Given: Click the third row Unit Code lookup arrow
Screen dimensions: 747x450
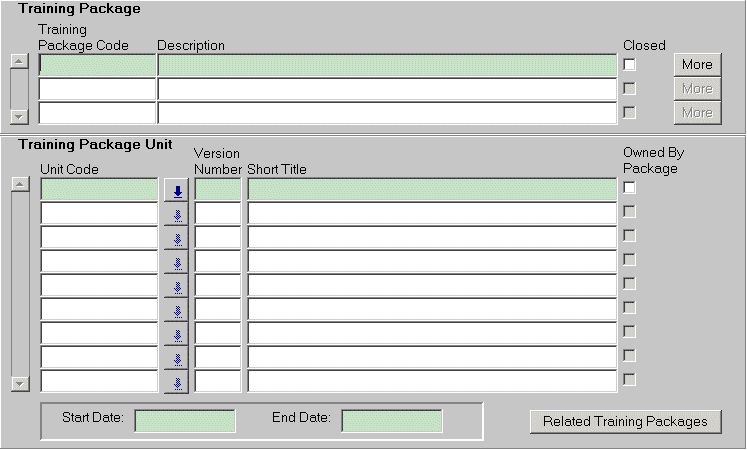Looking at the screenshot, I should point(176,238).
